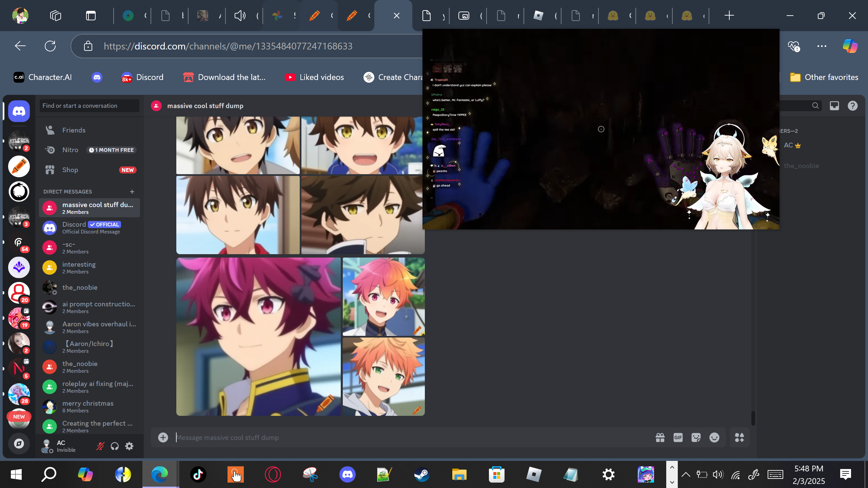Open Discord help icon
Viewport: 868px width, 488px height.
pos(853,106)
